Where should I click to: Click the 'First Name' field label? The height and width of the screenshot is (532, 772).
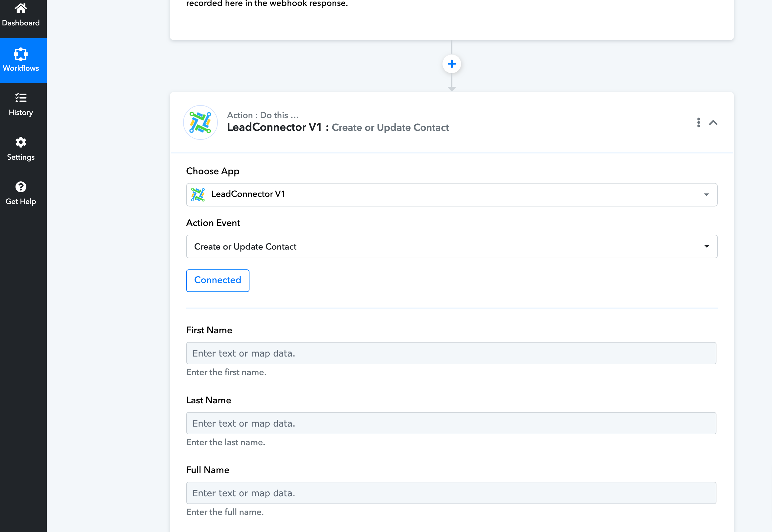click(x=209, y=330)
